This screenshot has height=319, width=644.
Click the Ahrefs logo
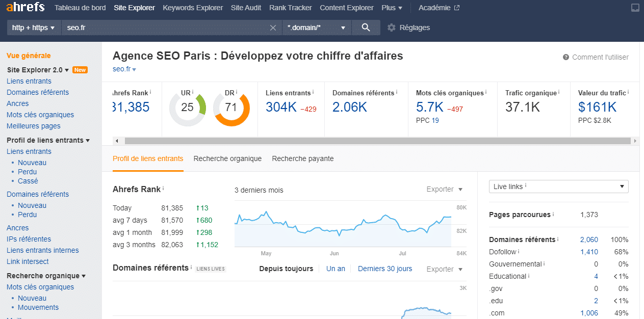(25, 8)
